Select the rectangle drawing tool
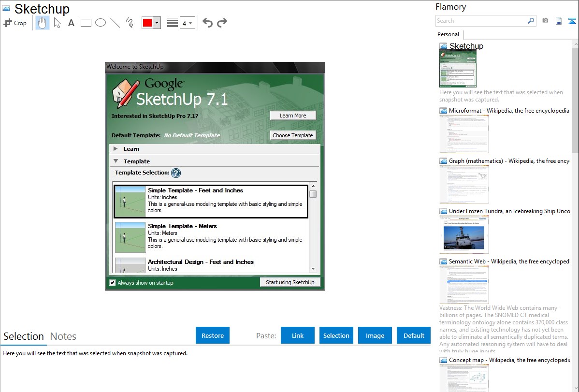This screenshot has width=579, height=392. click(86, 23)
